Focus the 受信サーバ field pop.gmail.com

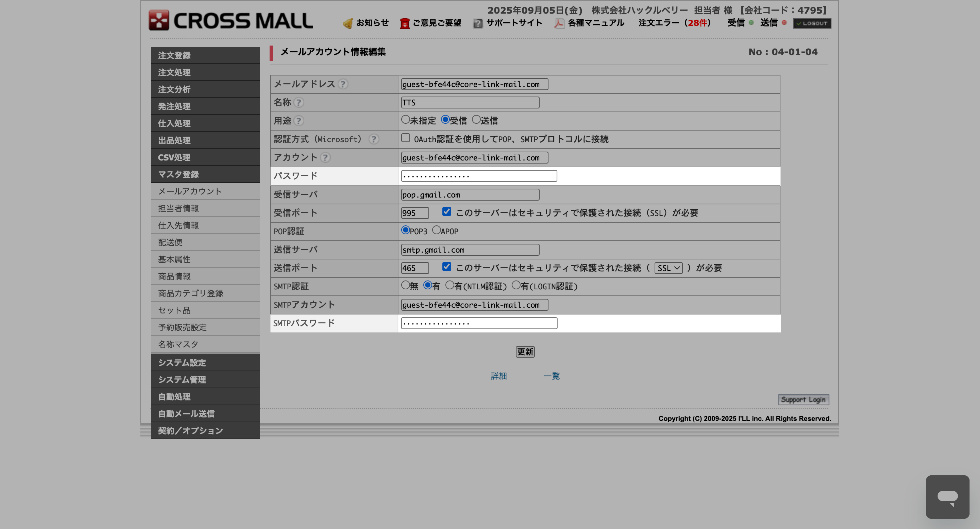pyautogui.click(x=470, y=195)
